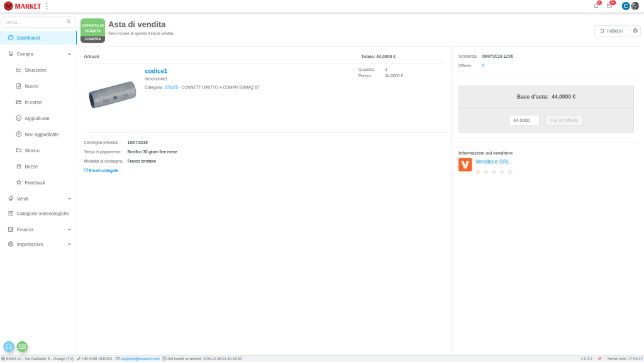Click the print icon button
The height and width of the screenshot is (362, 644).
click(x=635, y=31)
